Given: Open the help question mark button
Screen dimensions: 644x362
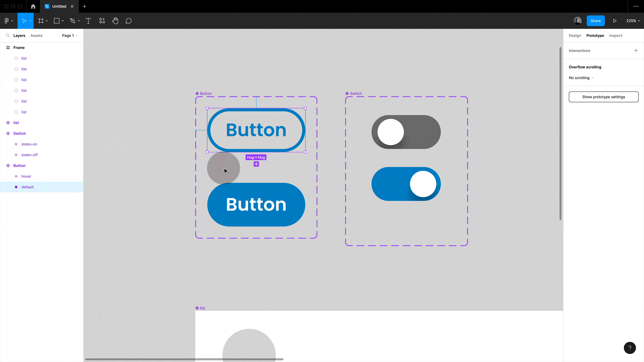Looking at the screenshot, I should point(630,348).
